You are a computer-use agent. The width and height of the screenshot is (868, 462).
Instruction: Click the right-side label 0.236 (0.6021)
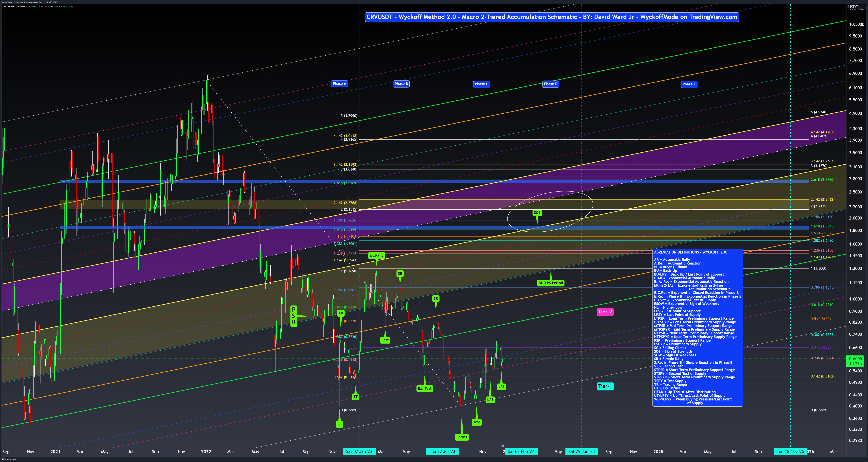coord(823,358)
